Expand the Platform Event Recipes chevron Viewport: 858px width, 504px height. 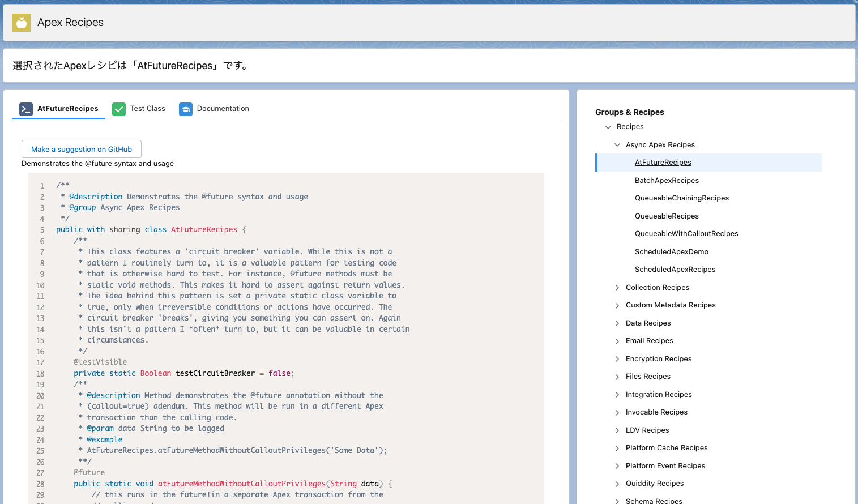(x=617, y=466)
